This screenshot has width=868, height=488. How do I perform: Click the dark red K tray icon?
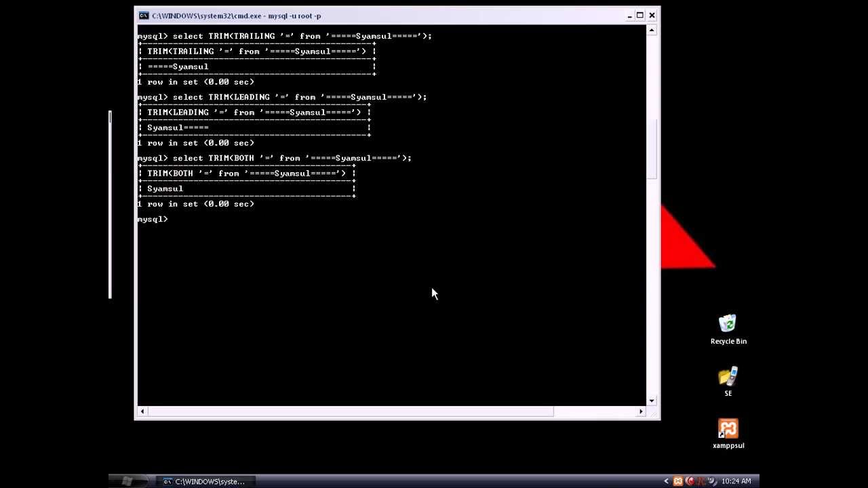coord(701,481)
